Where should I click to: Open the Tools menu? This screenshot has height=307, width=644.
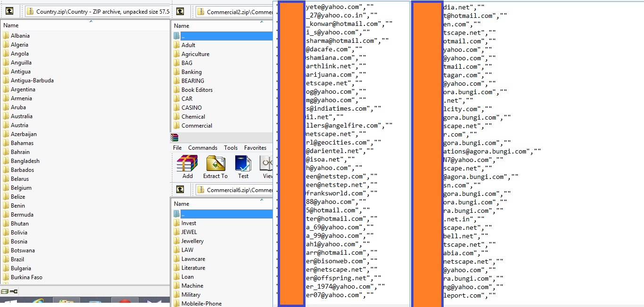pos(231,147)
